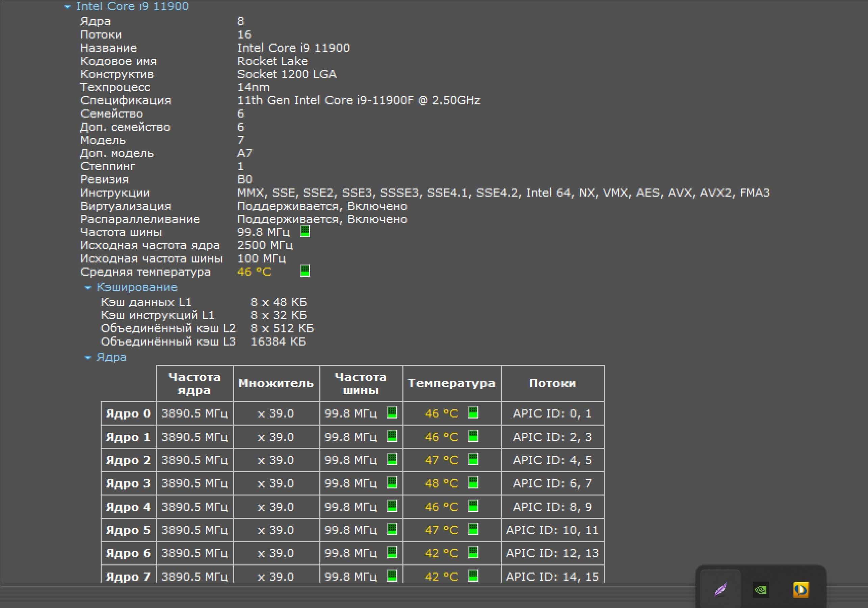Click the bus frequency graph icon for Ядро 3
868x608 pixels.
tap(392, 482)
